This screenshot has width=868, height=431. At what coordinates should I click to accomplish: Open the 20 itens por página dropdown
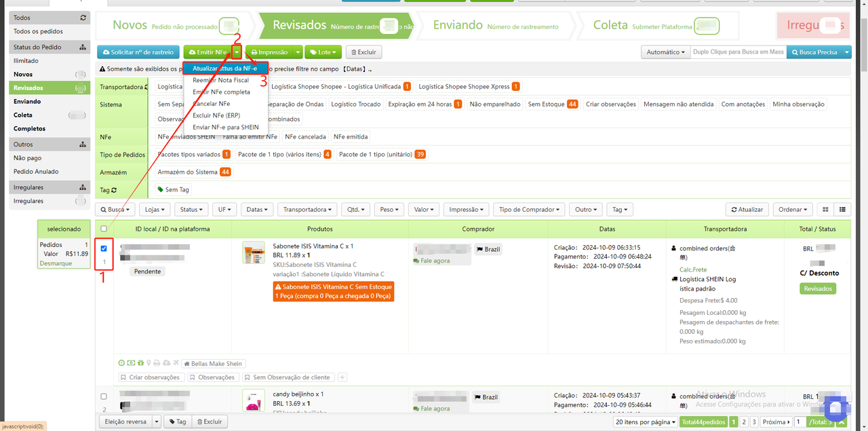click(644, 421)
